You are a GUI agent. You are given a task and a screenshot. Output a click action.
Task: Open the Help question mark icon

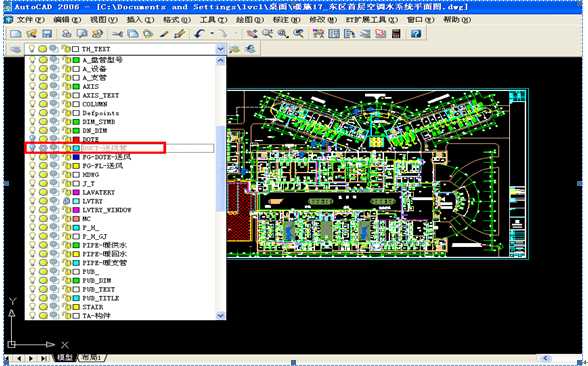[416, 34]
